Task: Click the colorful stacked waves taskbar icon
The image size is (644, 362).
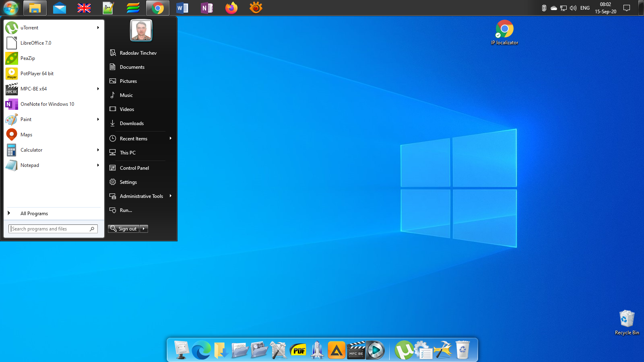Action: [x=133, y=8]
